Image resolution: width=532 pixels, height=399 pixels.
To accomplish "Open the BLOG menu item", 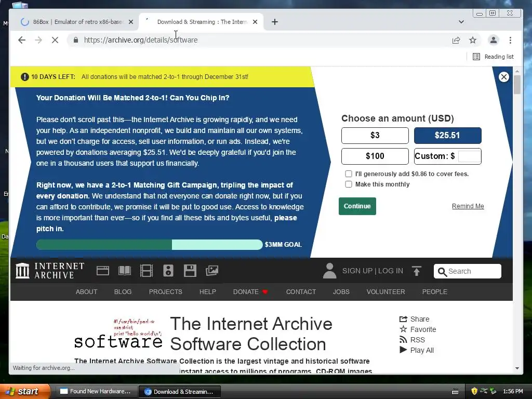I will (x=123, y=292).
